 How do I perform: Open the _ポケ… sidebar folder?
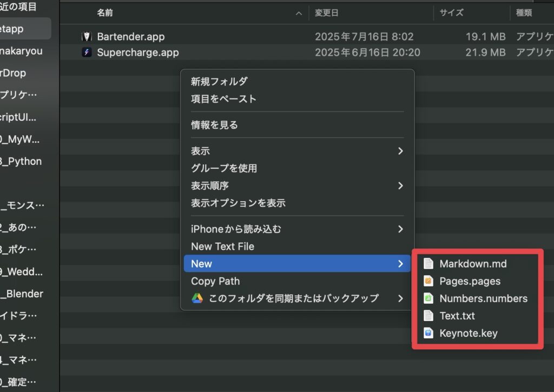pyautogui.click(x=18, y=250)
